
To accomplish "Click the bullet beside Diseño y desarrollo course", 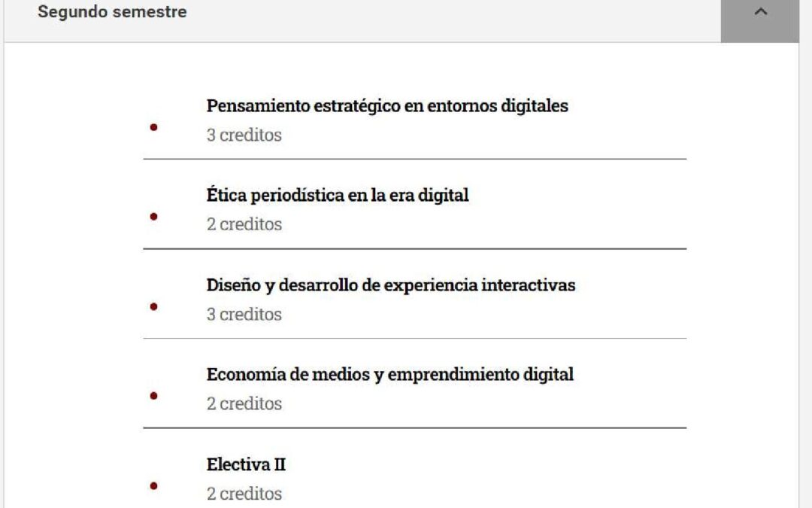I will (x=154, y=306).
